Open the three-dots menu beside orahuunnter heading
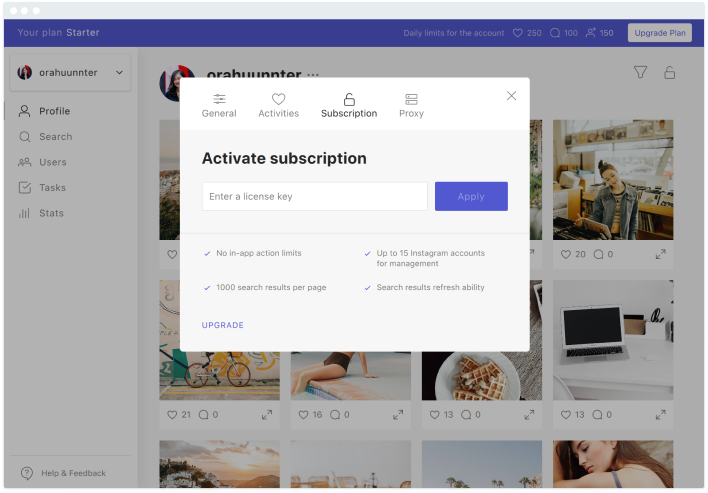The image size is (708, 493). coord(313,75)
